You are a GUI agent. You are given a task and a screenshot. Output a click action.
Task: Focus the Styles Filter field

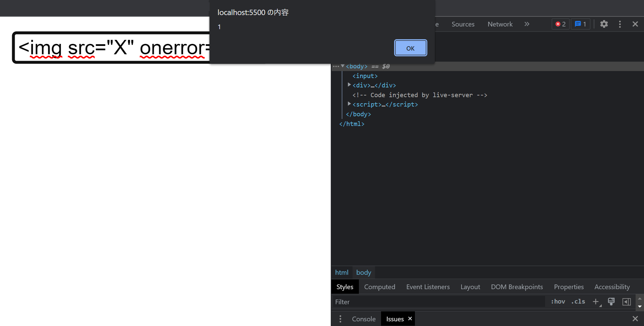438,302
